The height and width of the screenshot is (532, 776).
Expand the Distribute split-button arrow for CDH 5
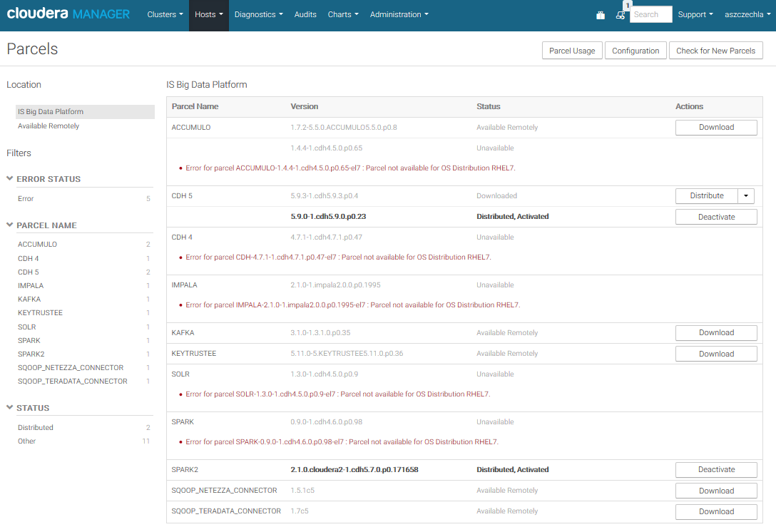[747, 195]
